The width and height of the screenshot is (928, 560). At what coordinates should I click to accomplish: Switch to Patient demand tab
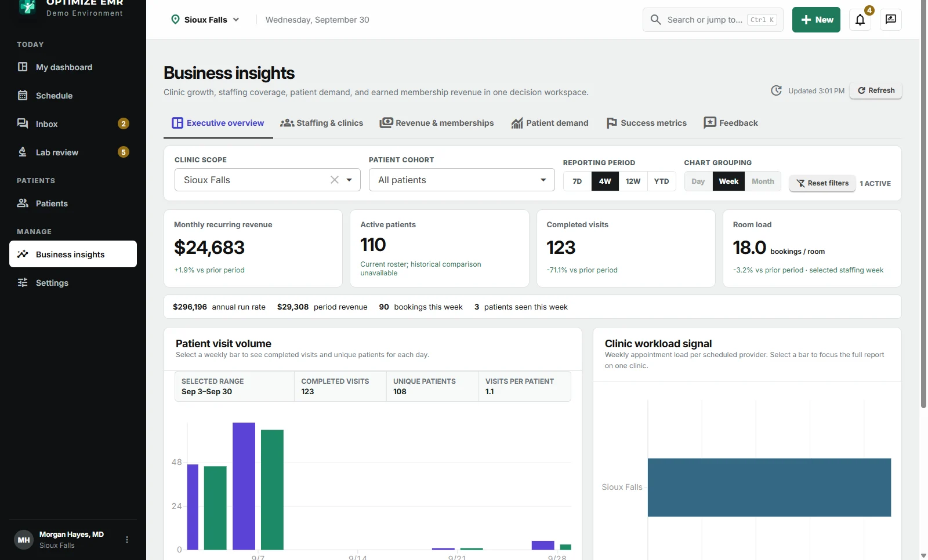click(550, 123)
